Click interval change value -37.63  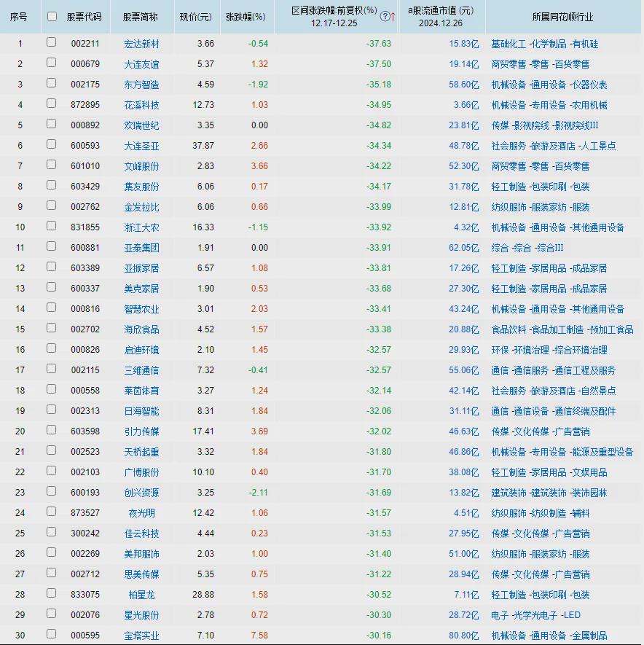point(379,44)
